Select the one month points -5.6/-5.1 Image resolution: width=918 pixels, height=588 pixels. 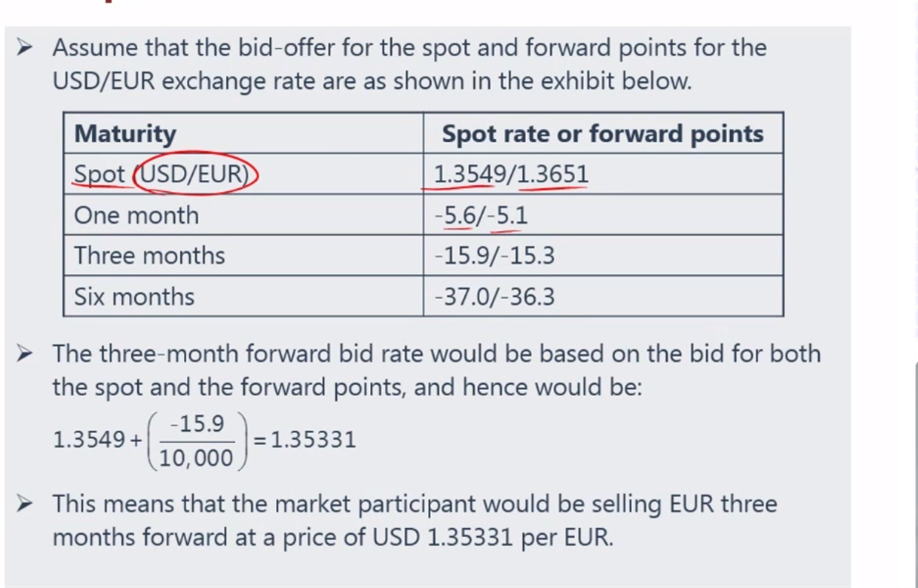tap(481, 215)
